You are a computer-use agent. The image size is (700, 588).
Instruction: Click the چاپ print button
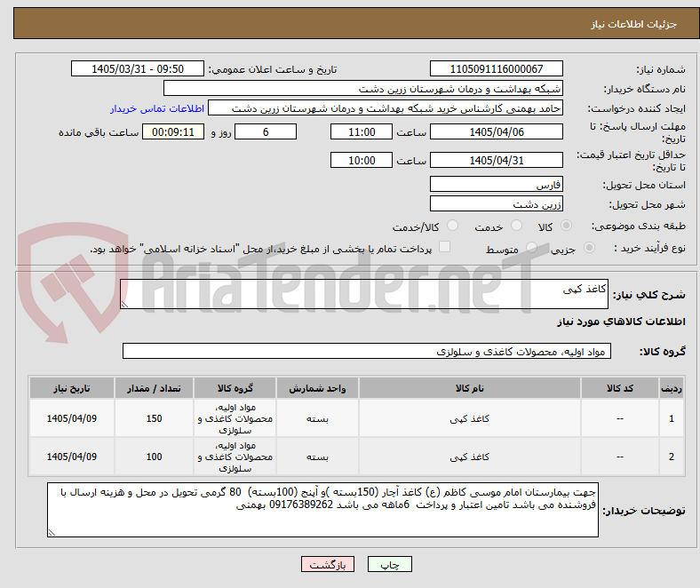click(390, 564)
